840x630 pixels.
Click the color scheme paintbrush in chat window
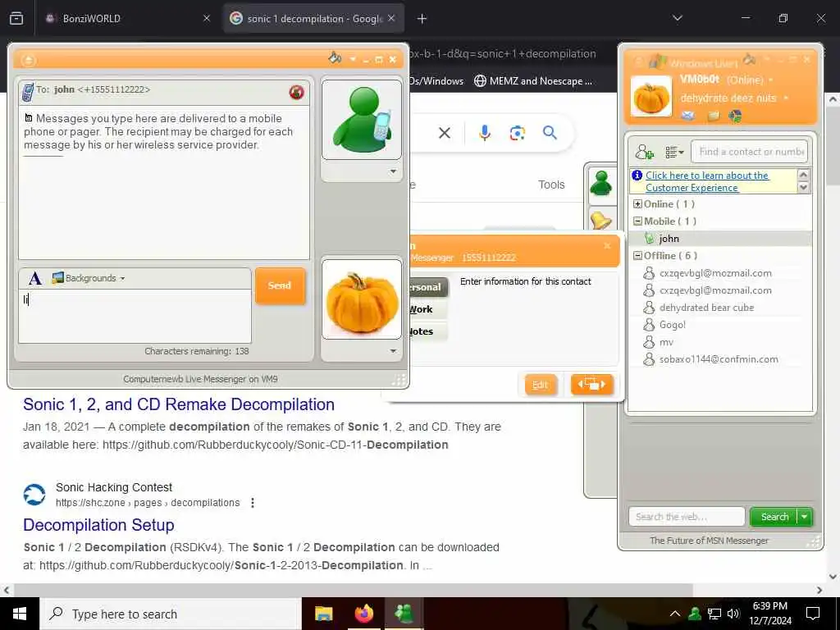click(335, 58)
